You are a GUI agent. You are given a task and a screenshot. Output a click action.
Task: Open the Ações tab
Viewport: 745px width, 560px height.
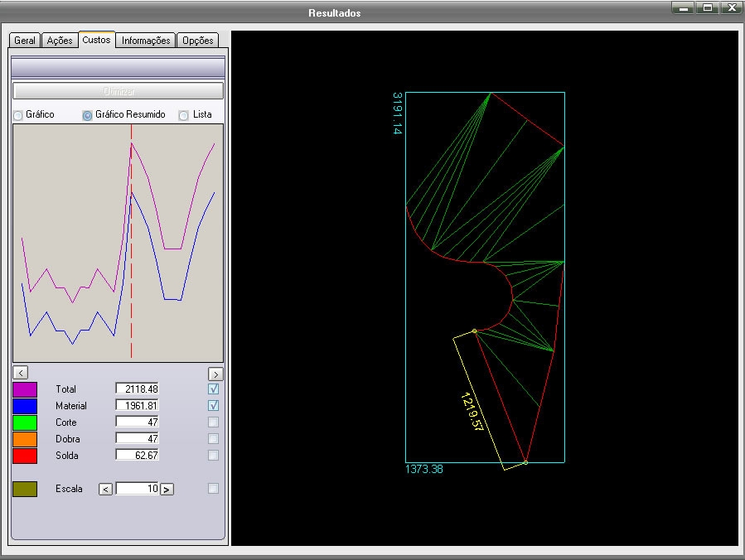point(60,41)
